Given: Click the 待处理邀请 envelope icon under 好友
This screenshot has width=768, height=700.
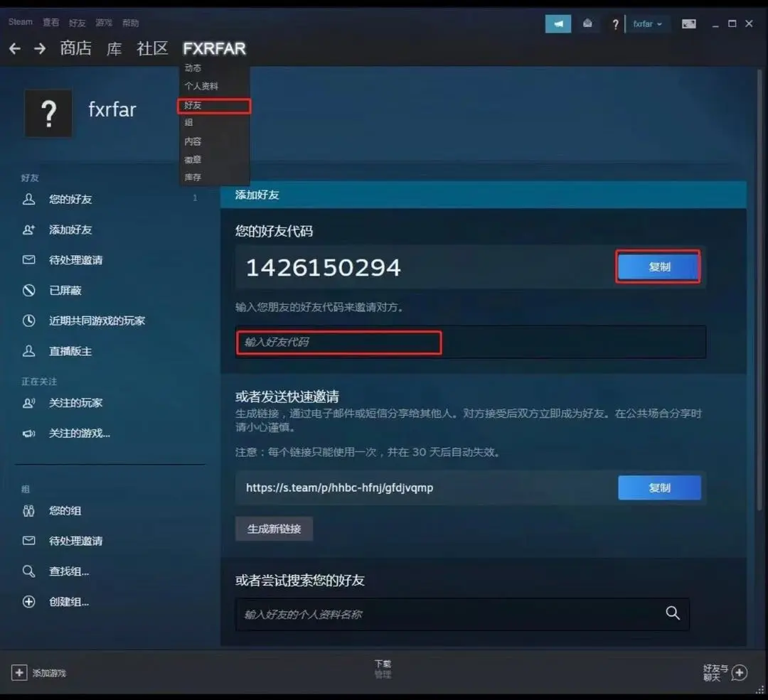Looking at the screenshot, I should (x=29, y=259).
